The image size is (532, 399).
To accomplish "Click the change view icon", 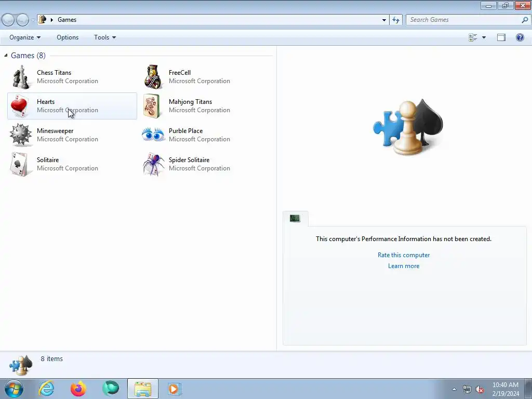I will pyautogui.click(x=473, y=37).
